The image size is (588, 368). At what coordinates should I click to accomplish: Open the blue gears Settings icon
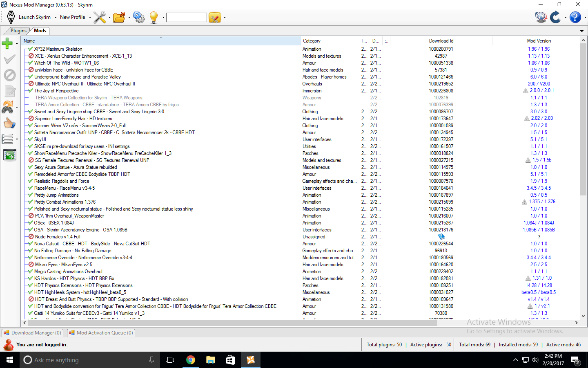138,17
